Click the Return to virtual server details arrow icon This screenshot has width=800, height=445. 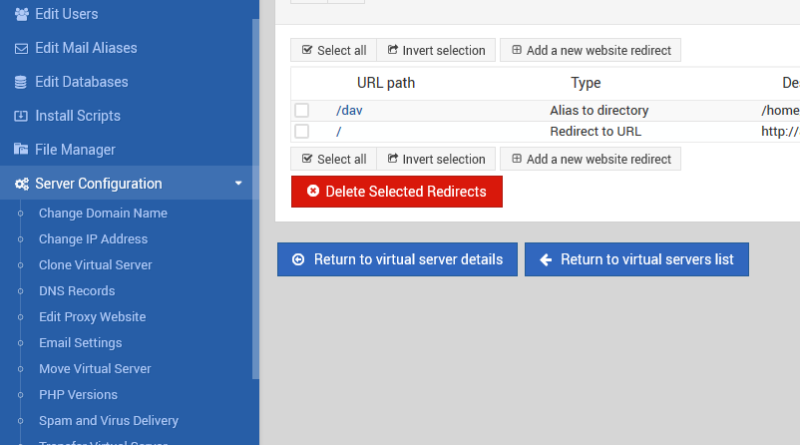[x=298, y=260]
